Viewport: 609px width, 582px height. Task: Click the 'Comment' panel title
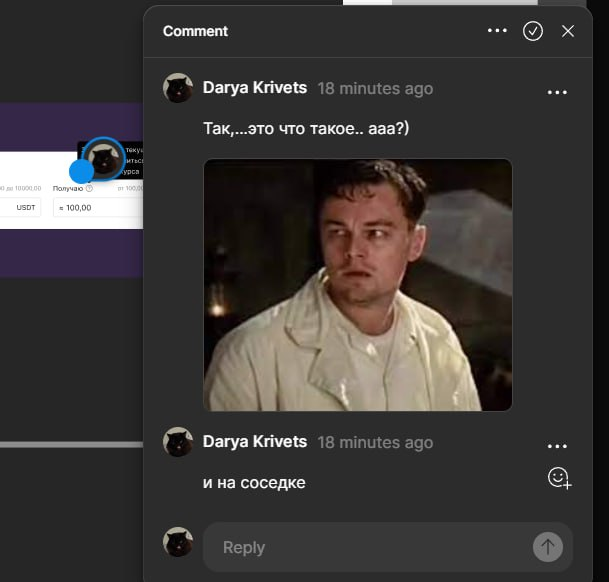point(195,31)
